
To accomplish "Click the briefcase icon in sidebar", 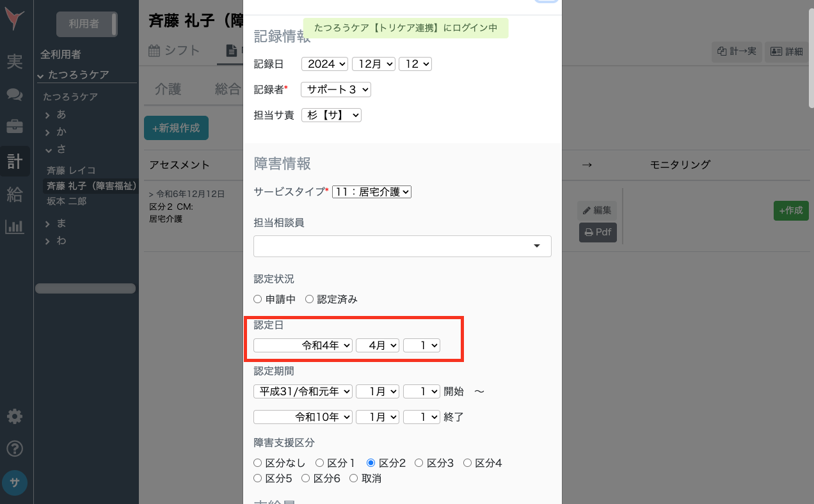I will 15,127.
